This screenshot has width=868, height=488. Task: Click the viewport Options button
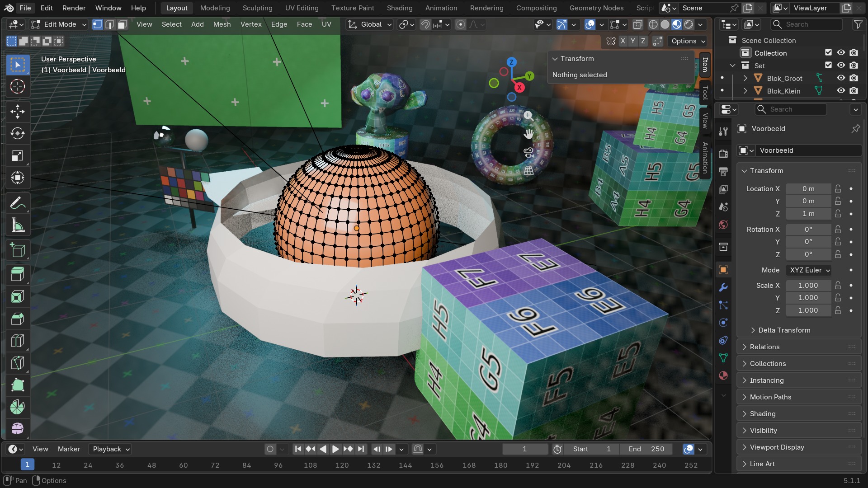[x=688, y=41]
